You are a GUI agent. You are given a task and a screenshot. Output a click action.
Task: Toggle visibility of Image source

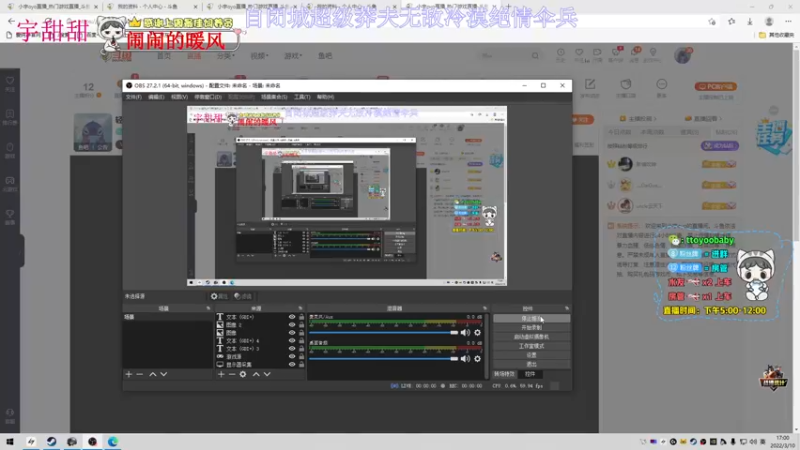point(292,333)
